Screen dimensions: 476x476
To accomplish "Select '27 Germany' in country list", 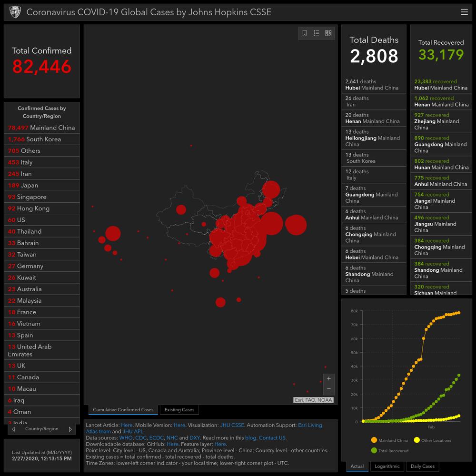I will click(x=41, y=266).
